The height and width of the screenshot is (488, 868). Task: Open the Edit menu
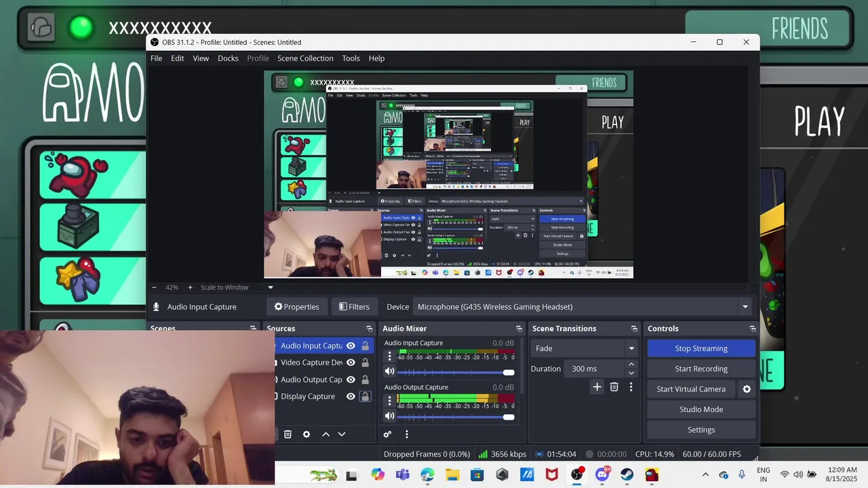tap(177, 58)
